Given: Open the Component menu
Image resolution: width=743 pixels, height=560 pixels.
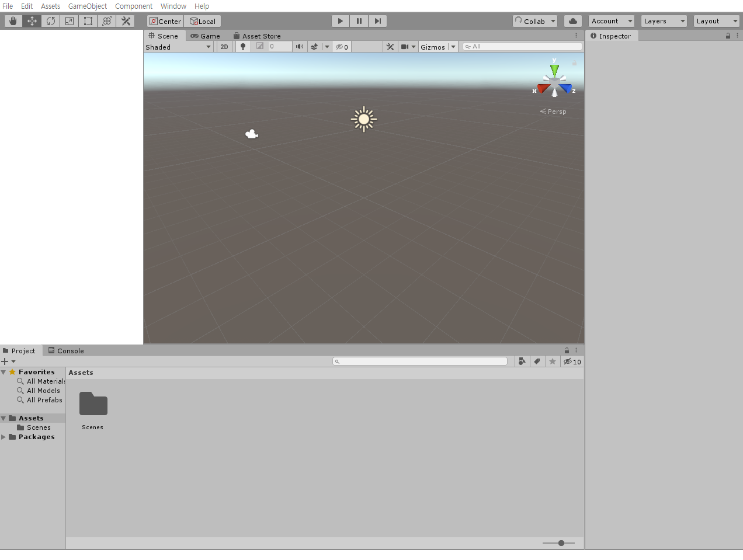Looking at the screenshot, I should click(x=134, y=6).
